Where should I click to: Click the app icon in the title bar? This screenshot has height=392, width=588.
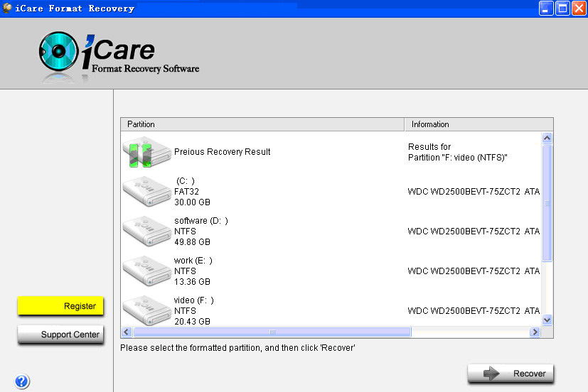coord(6,8)
